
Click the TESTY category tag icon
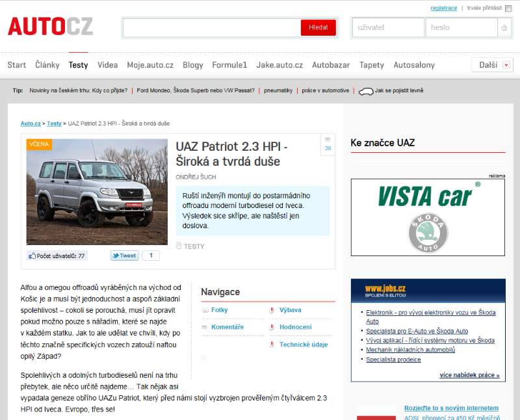pos(179,246)
